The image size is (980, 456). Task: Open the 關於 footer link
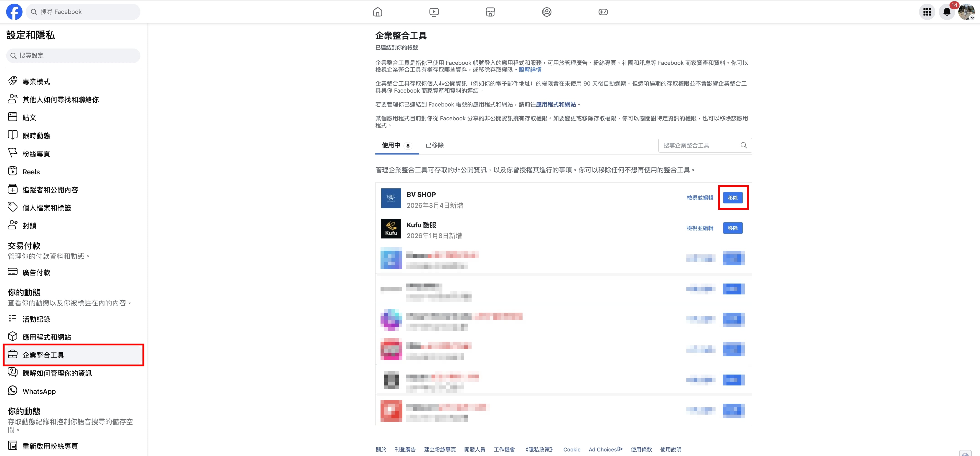tap(381, 450)
